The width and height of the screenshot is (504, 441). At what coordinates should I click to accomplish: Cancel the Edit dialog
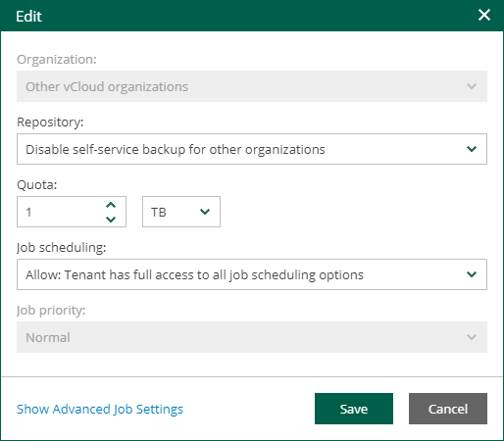(x=448, y=409)
